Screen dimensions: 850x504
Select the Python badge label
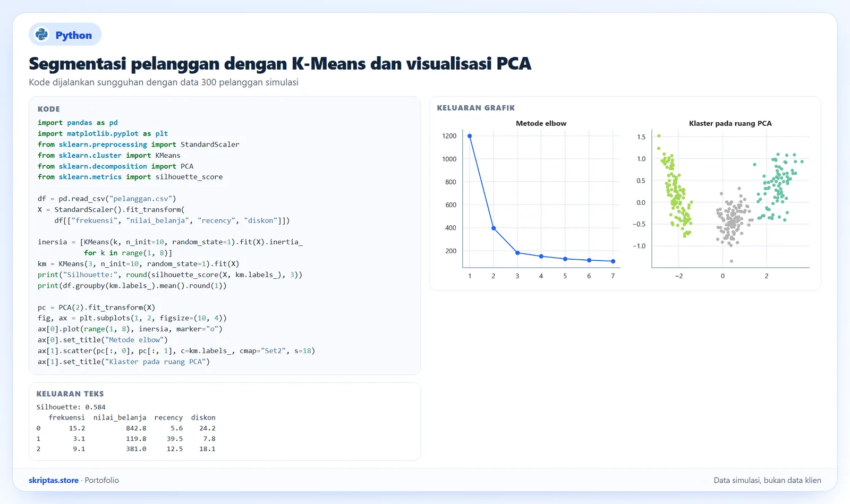click(74, 35)
